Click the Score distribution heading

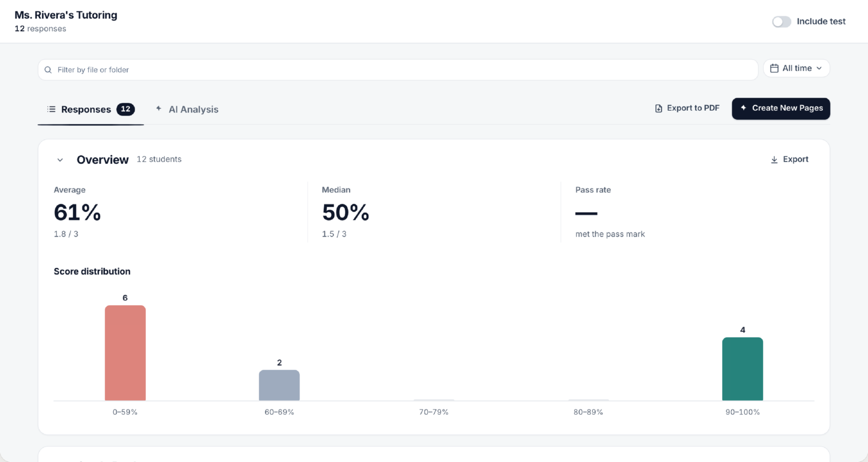[92, 271]
